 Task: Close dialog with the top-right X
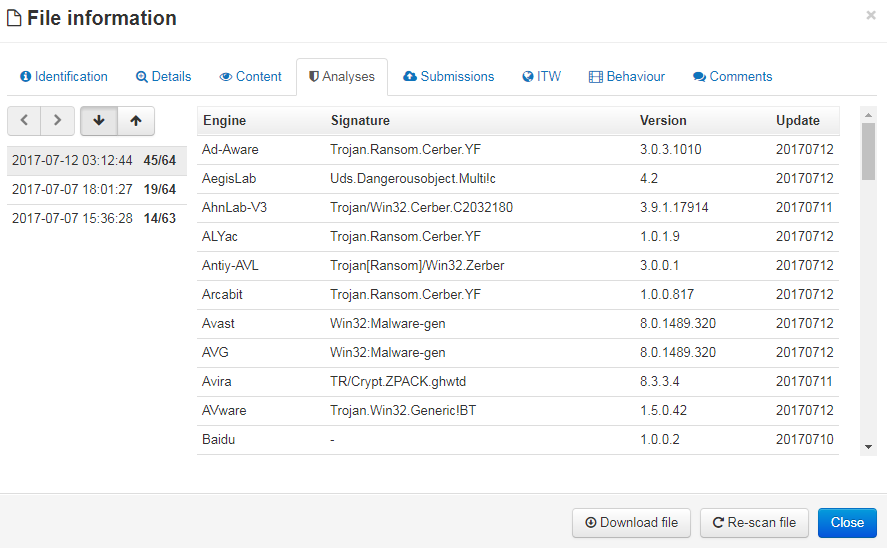pyautogui.click(x=870, y=15)
